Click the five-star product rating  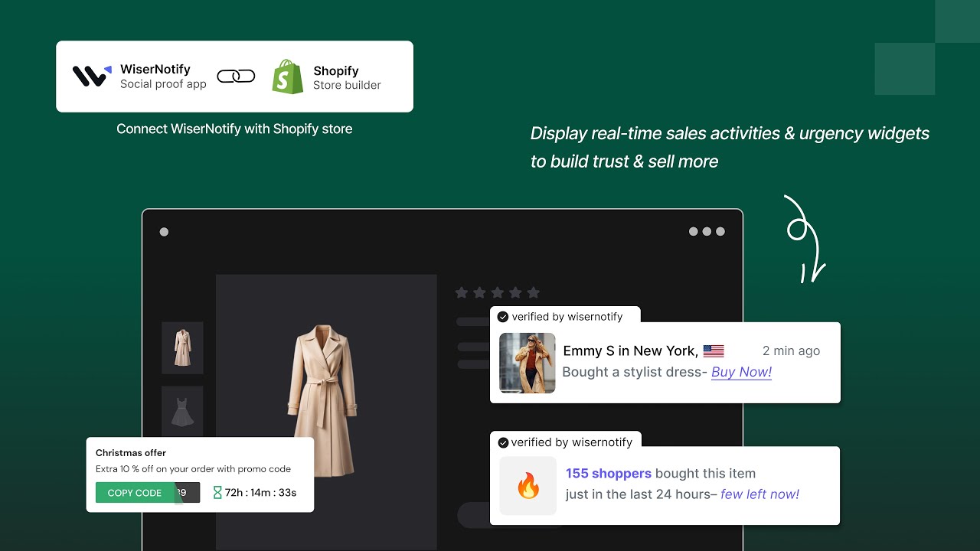click(498, 292)
